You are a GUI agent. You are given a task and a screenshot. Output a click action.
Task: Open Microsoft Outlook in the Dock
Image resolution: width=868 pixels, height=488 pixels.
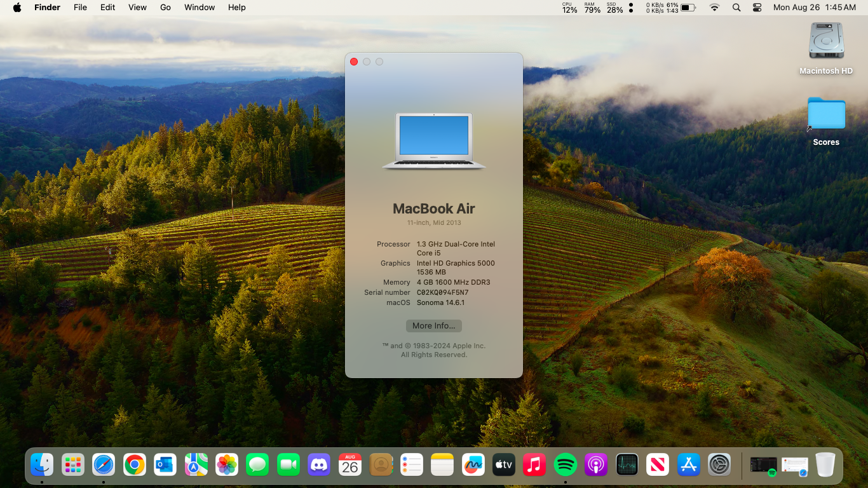click(165, 465)
